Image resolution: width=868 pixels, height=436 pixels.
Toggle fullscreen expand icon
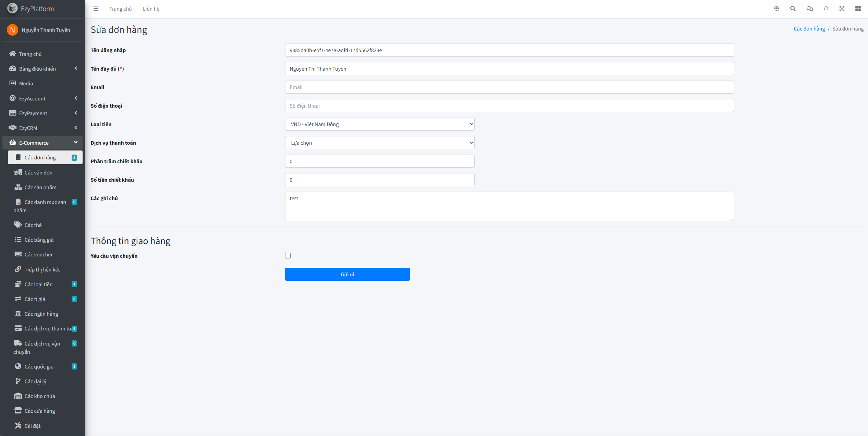click(842, 9)
